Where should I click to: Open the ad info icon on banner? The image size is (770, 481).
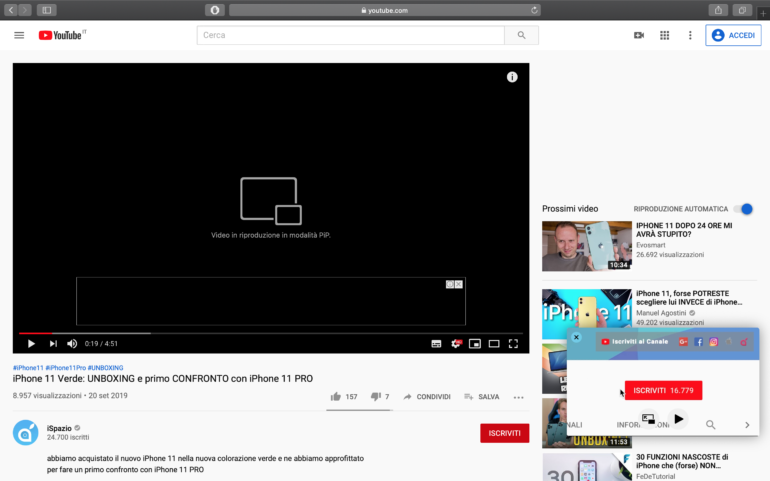pos(449,284)
